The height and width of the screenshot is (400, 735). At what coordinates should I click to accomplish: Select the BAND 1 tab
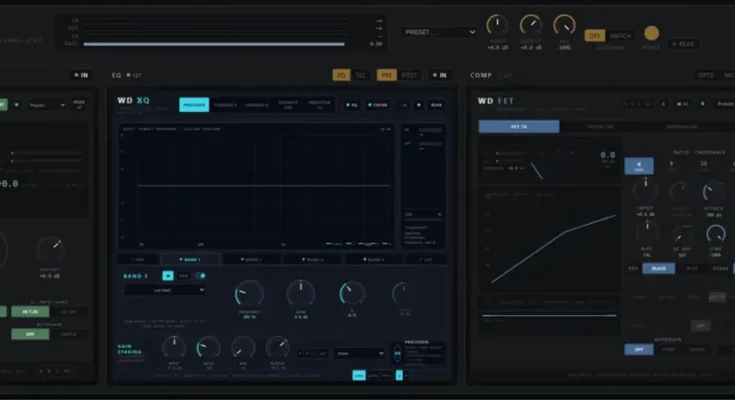pos(190,259)
